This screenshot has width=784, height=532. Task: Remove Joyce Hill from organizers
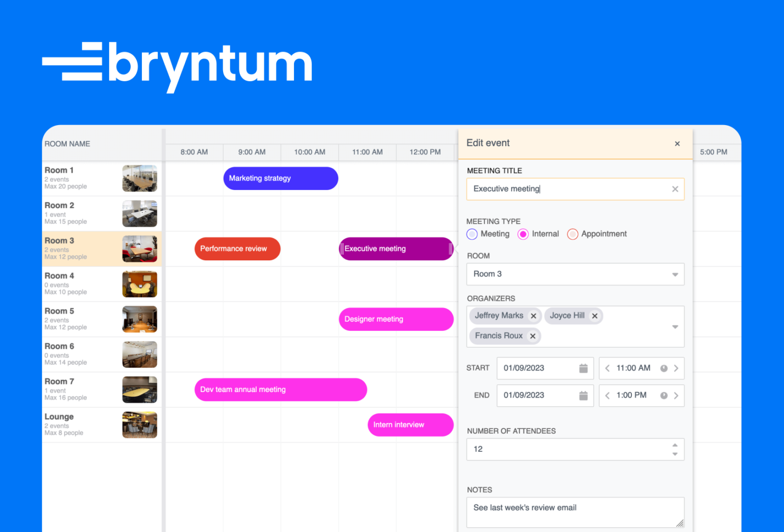tap(595, 316)
